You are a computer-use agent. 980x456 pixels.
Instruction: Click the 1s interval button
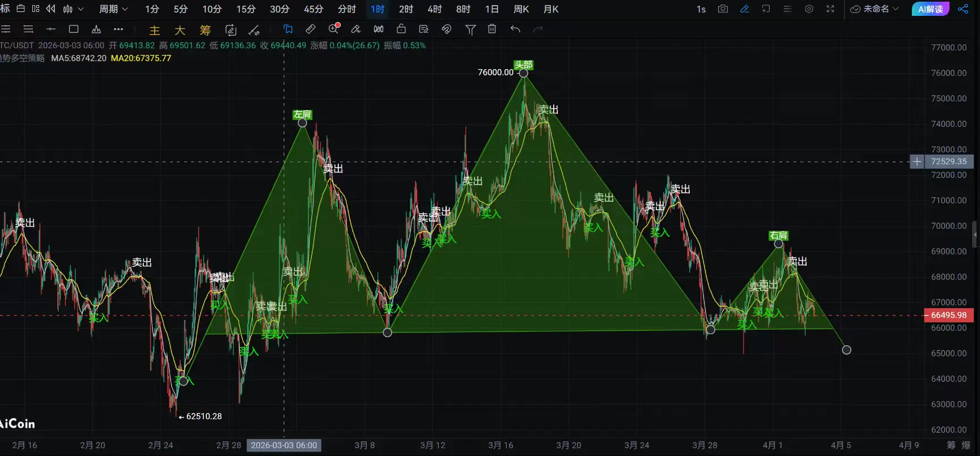(x=701, y=9)
